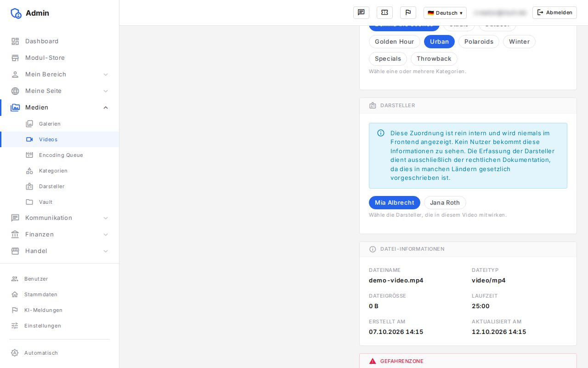Open the Deutsch language dropdown

(445, 13)
